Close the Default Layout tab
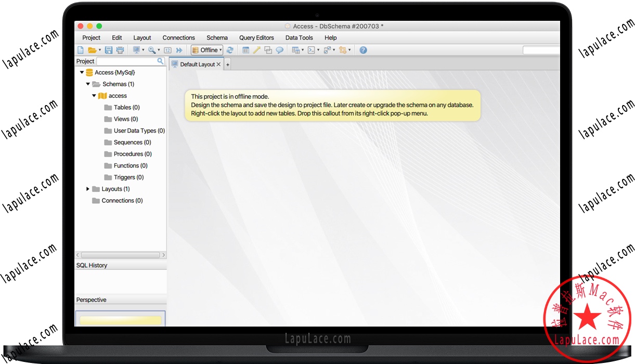The width and height of the screenshot is (635, 364). point(219,64)
